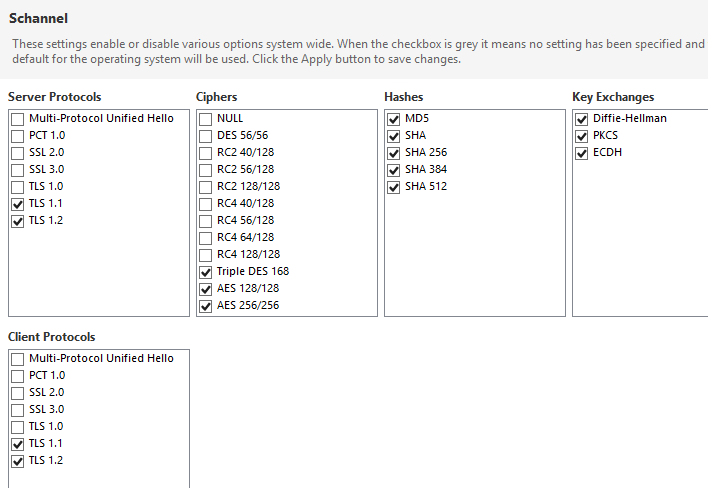Screen dimensions: 708x488
Task: Toggle Server Protocols SSL 3.0 checkbox
Action: 18,170
